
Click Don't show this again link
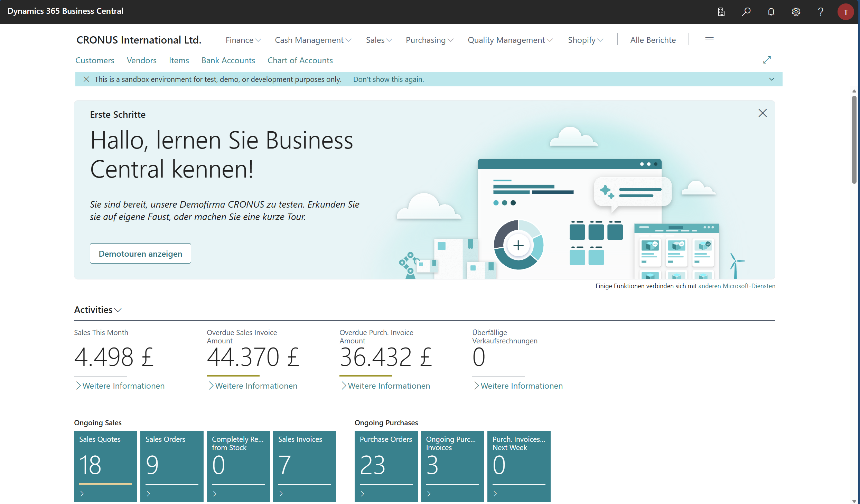click(x=388, y=79)
